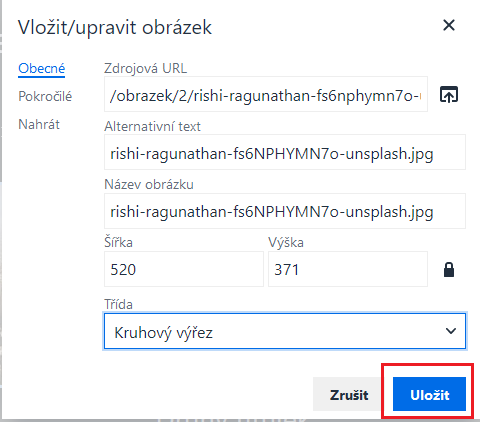Screen dimensions: 480x422
Task: Focus the Šířka field containing 520
Action: 184,269
